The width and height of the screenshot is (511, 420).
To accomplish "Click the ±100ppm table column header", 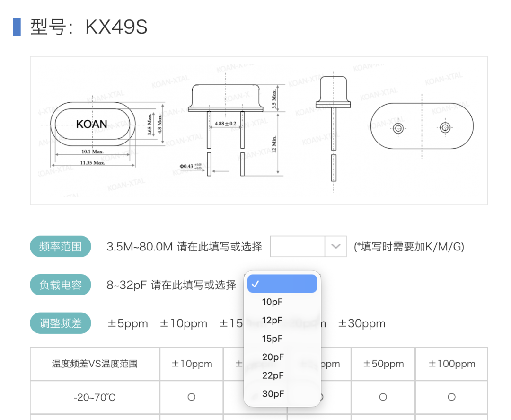I will point(452,364).
